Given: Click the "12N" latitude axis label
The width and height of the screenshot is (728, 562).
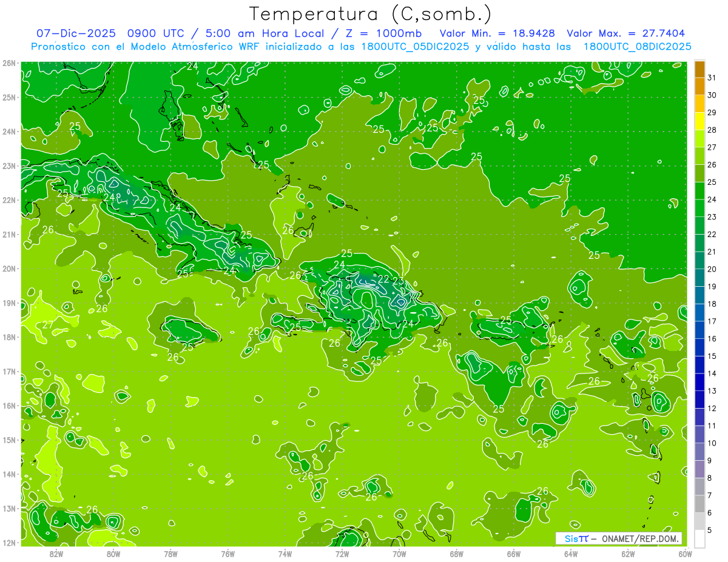Looking at the screenshot, I should coord(9,543).
